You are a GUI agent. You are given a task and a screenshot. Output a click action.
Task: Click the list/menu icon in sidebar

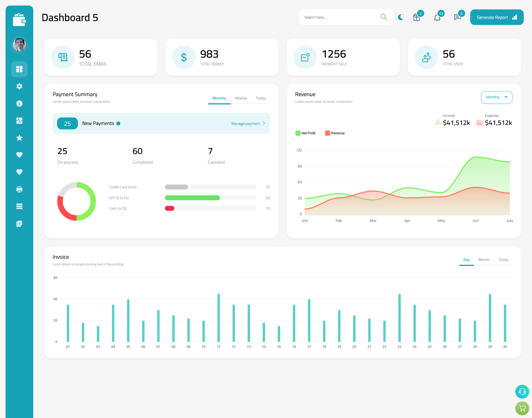(19, 206)
